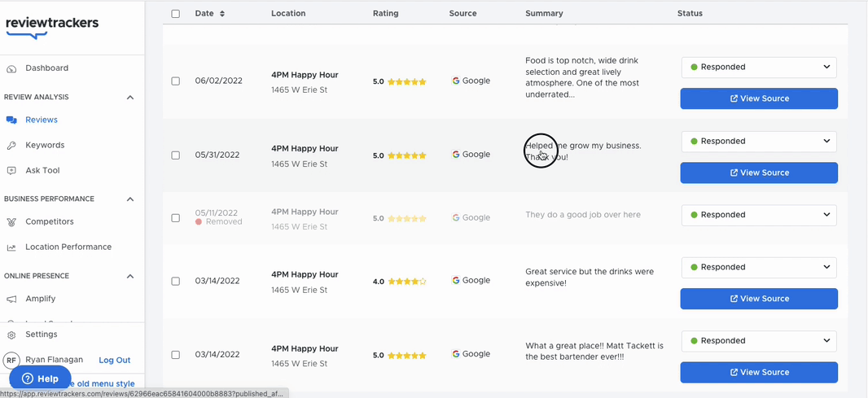Image resolution: width=868 pixels, height=398 pixels.
Task: Open Amplify in the sidebar
Action: point(41,299)
